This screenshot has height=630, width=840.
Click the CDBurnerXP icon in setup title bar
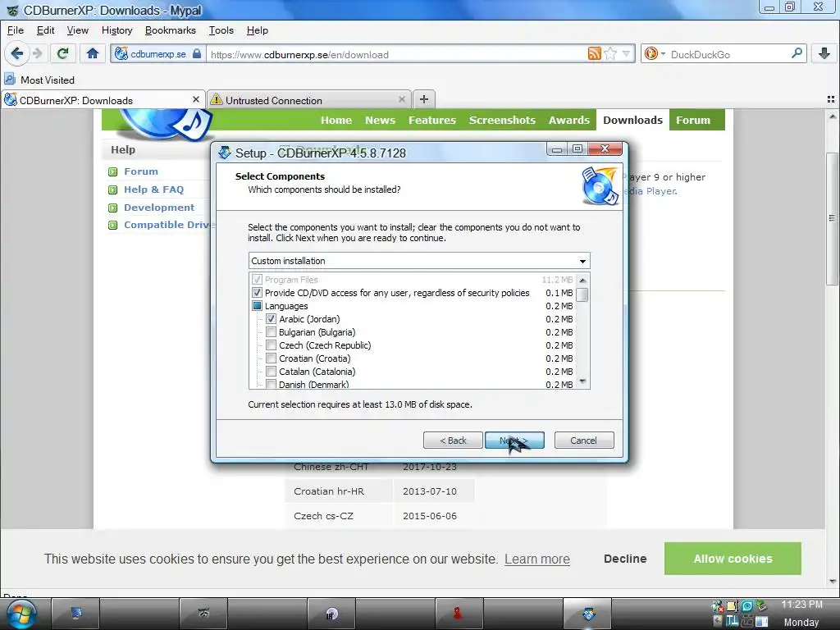coord(225,153)
